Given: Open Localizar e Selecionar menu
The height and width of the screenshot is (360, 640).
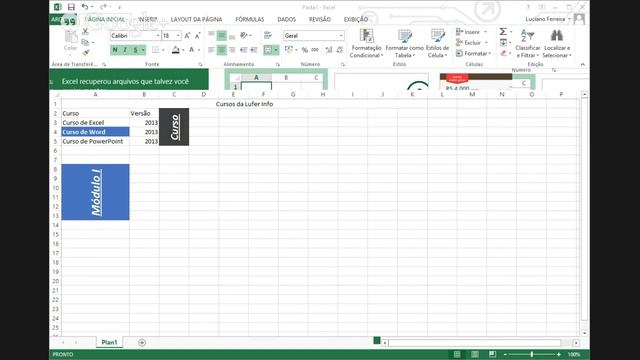Looking at the screenshot, I should pos(557,43).
